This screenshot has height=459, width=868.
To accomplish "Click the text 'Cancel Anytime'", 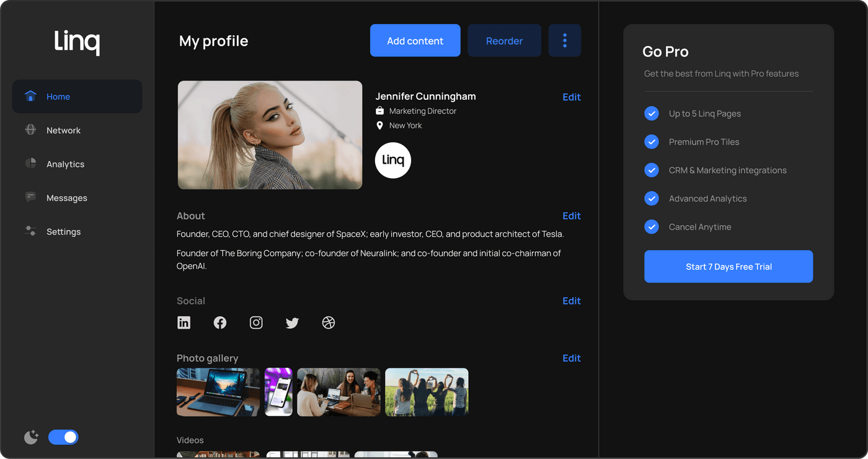I will click(700, 227).
